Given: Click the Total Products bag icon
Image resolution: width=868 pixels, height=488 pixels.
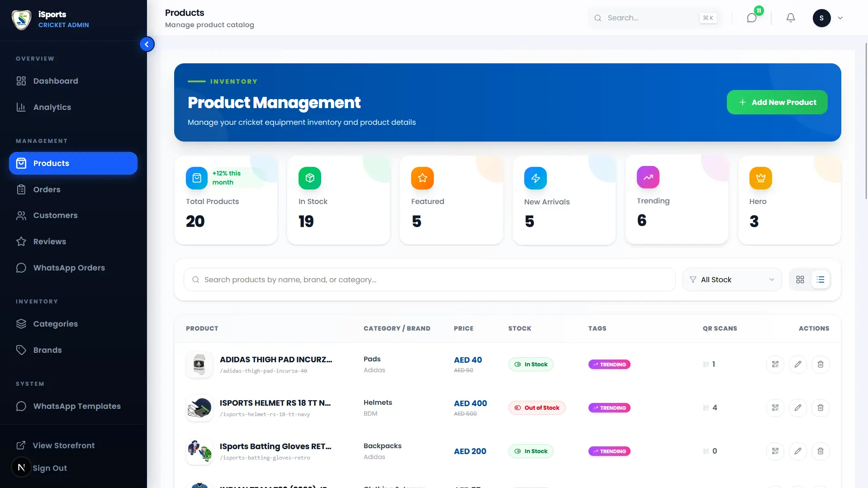Looking at the screenshot, I should click(x=197, y=178).
